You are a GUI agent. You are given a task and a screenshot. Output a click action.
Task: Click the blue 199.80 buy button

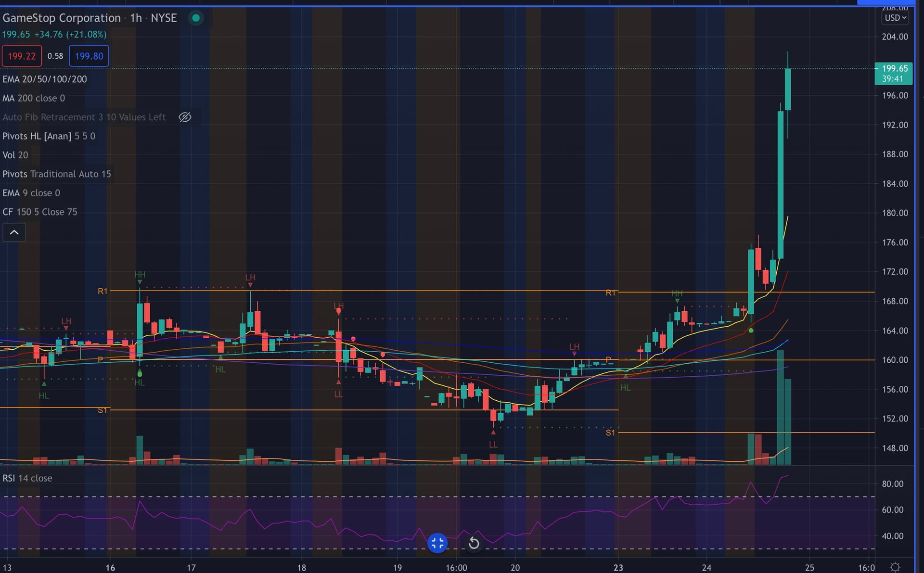89,56
